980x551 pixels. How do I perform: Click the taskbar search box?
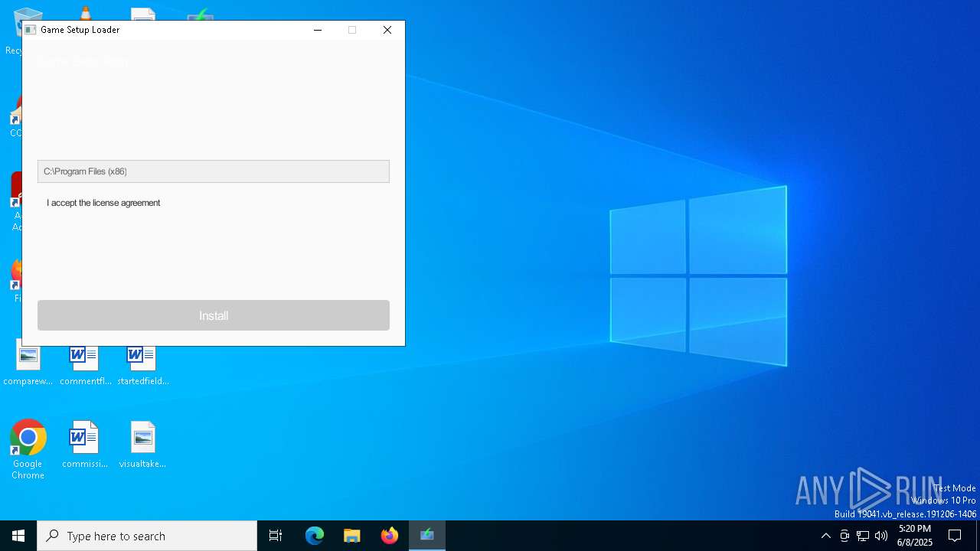pos(147,536)
